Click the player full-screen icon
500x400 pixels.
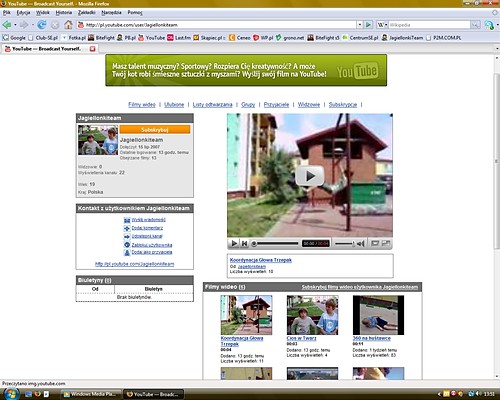pos(386,243)
